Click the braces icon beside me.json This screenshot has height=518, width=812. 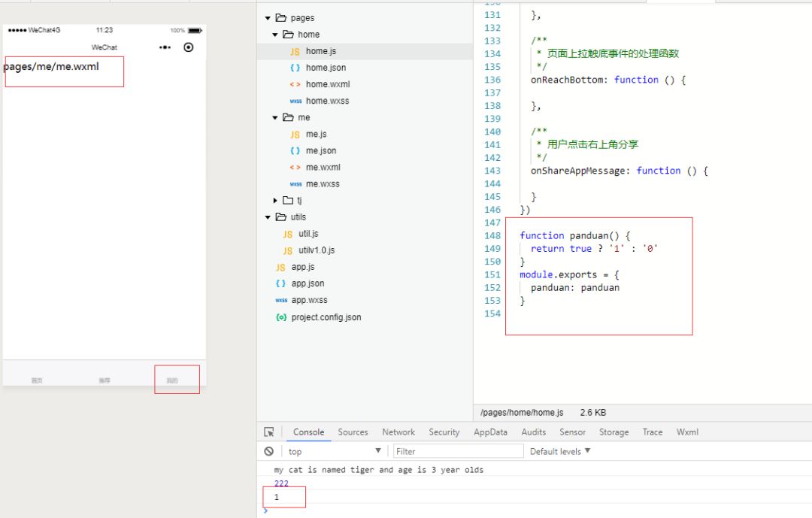point(295,150)
